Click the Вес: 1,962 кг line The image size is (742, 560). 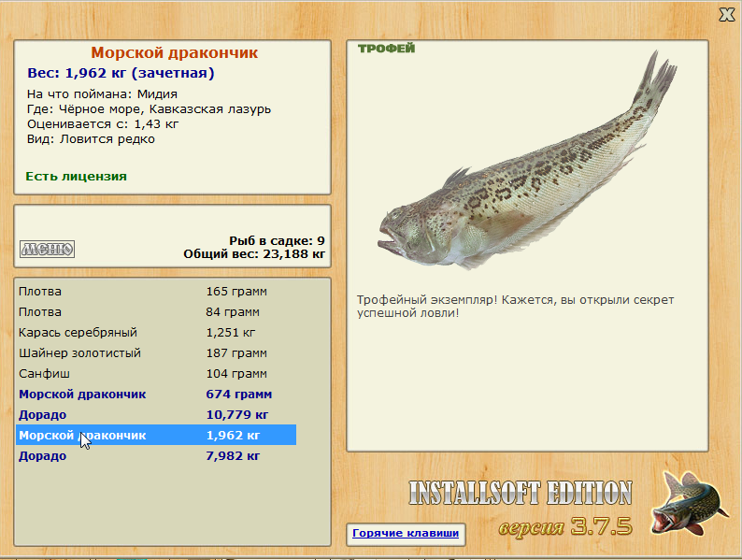click(121, 73)
